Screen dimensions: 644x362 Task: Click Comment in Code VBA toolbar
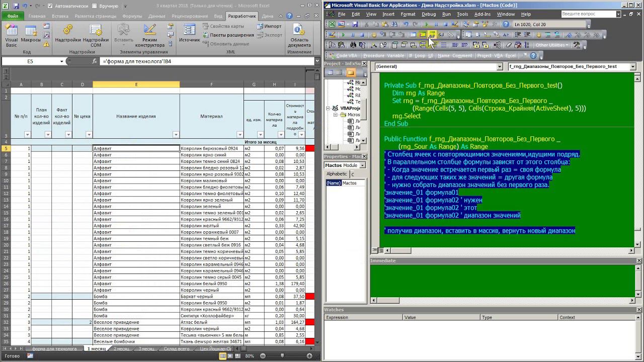point(462,55)
